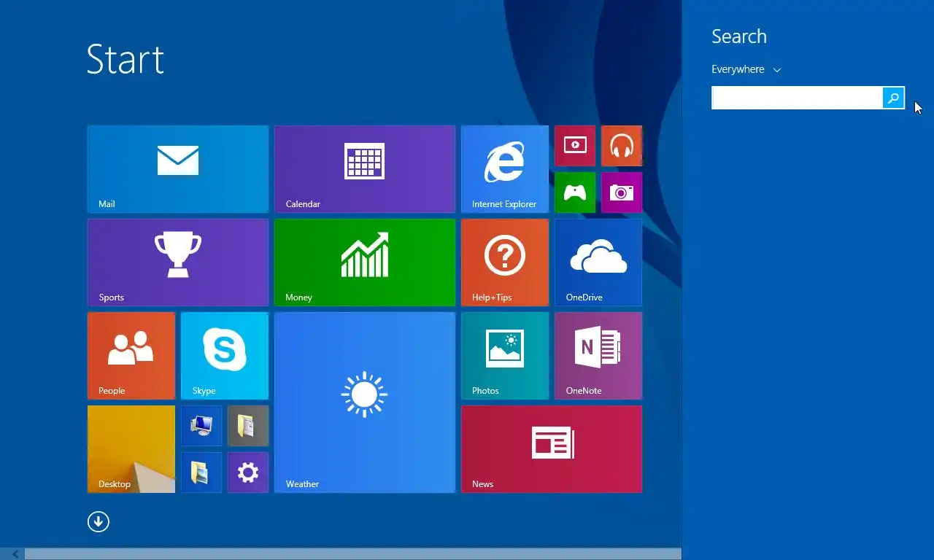Click the horizontal scrollbar track

(x=353, y=554)
